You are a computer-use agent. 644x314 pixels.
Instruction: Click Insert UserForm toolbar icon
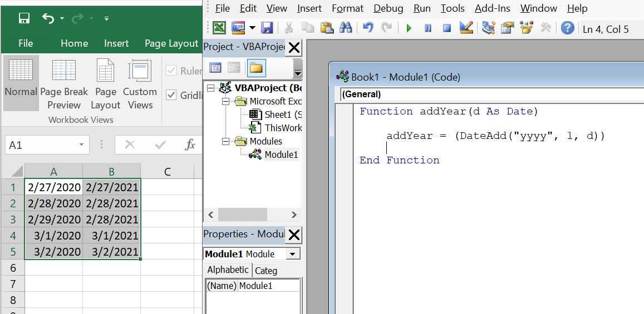238,28
